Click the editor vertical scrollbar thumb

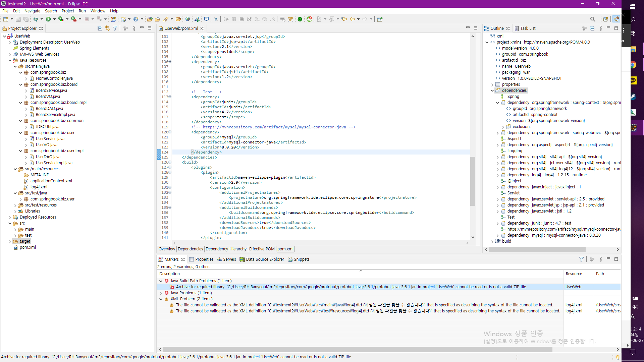pyautogui.click(x=473, y=181)
